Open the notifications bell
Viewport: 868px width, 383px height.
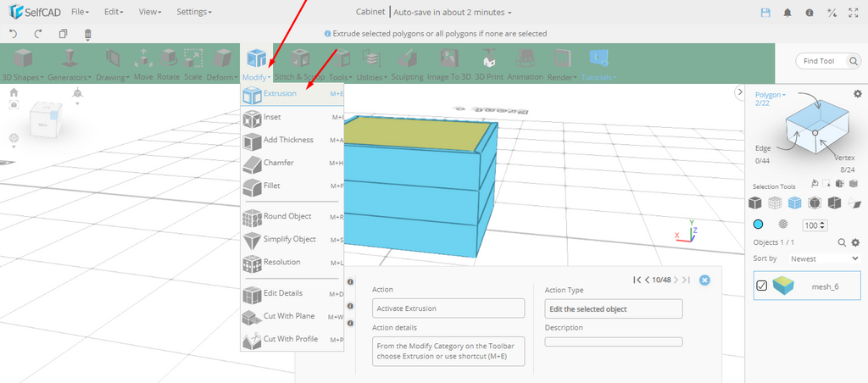(787, 13)
